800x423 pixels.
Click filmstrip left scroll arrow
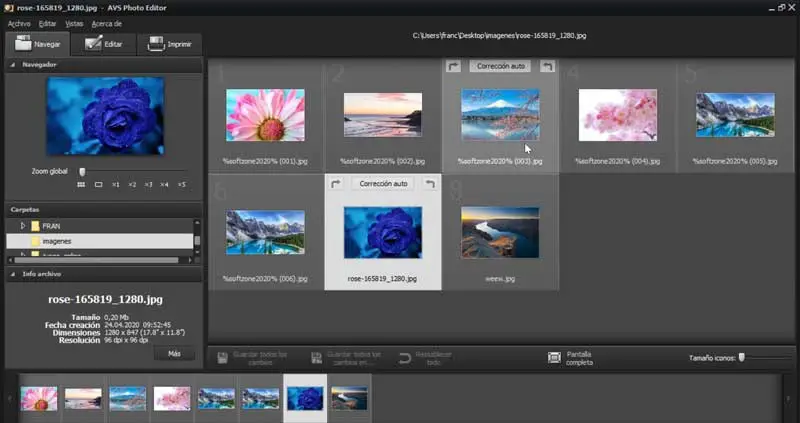[9, 399]
